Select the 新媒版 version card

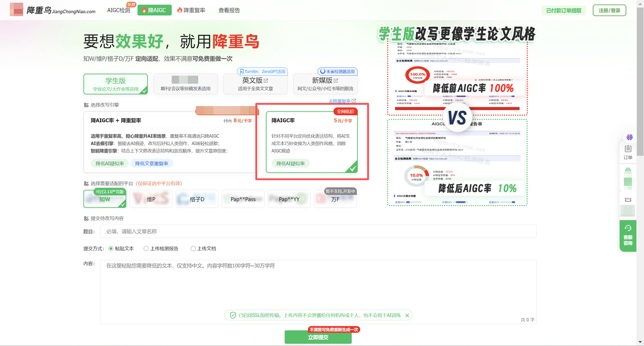pyautogui.click(x=325, y=84)
